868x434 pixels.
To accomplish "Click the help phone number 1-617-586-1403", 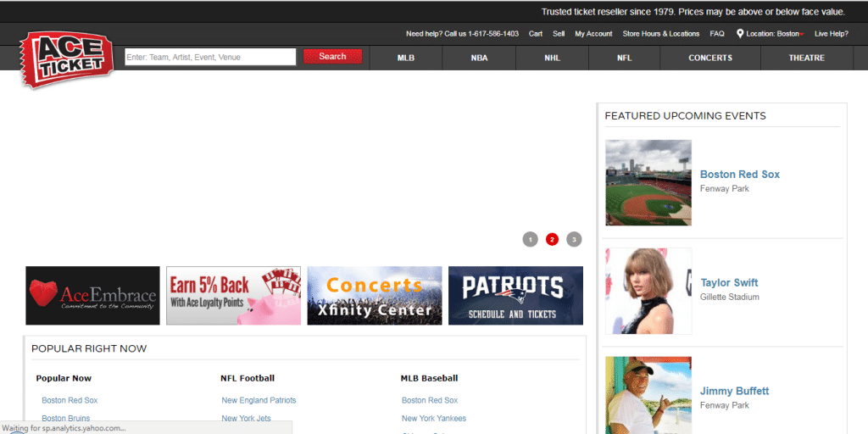I will pyautogui.click(x=493, y=34).
